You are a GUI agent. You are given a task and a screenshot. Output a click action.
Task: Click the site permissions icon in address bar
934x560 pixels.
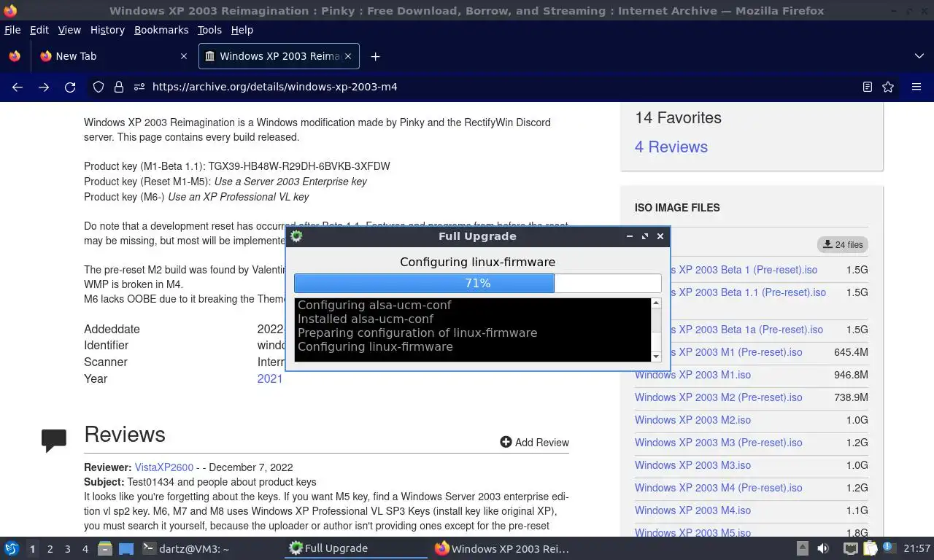[x=139, y=87]
